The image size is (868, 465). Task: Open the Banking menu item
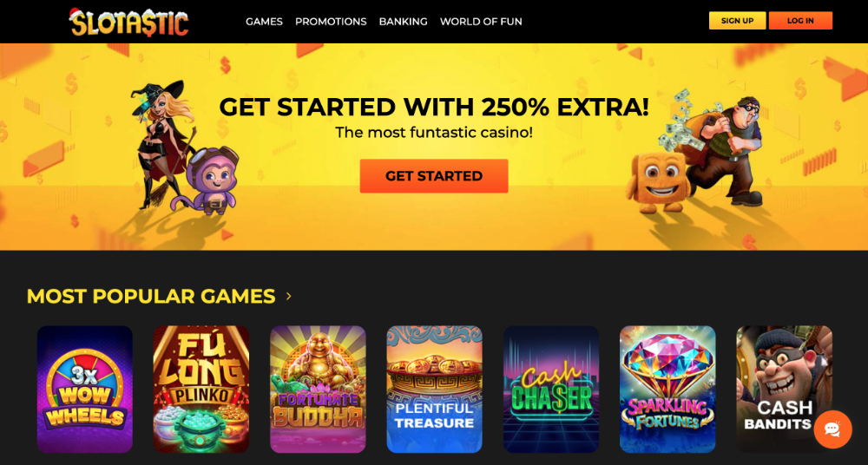coord(403,22)
